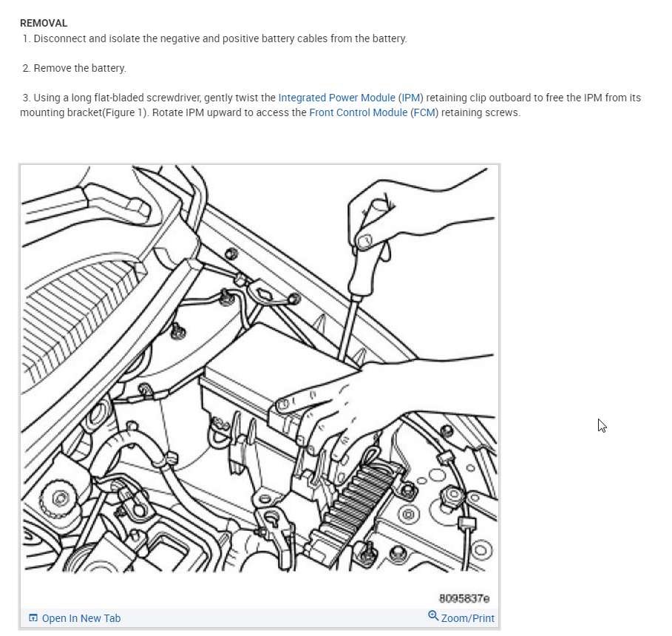This screenshot has height=636, width=672.
Task: Click step 1 about disconnecting battery cables
Action: point(214,38)
